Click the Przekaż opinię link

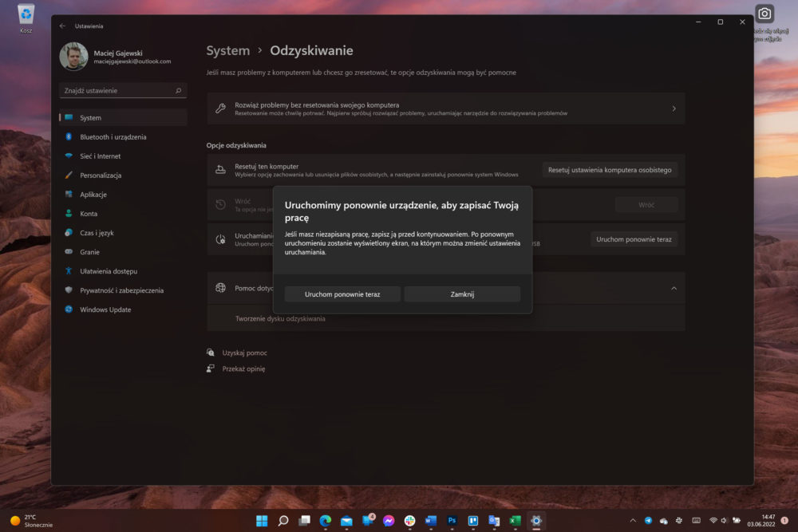(243, 368)
